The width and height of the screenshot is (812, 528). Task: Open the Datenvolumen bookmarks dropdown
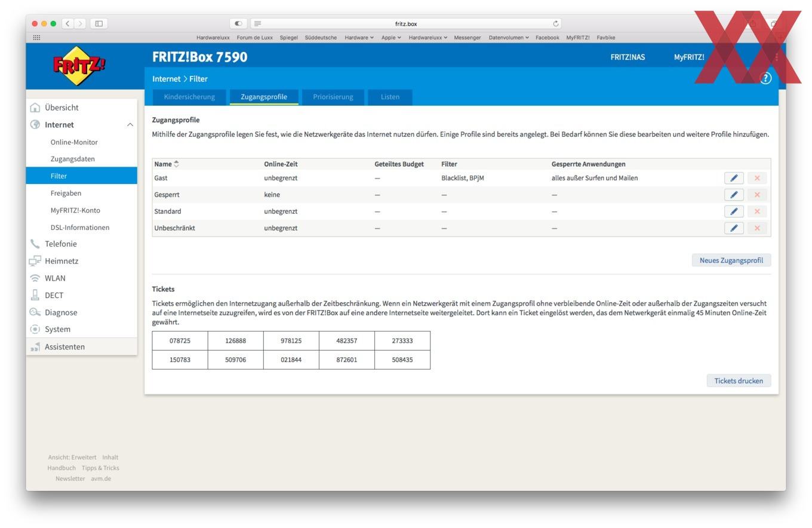(509, 38)
